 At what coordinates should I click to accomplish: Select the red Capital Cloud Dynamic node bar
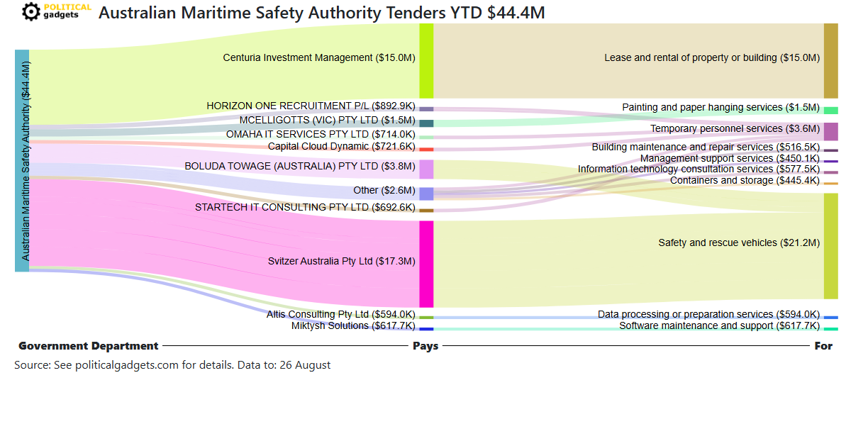point(426,149)
